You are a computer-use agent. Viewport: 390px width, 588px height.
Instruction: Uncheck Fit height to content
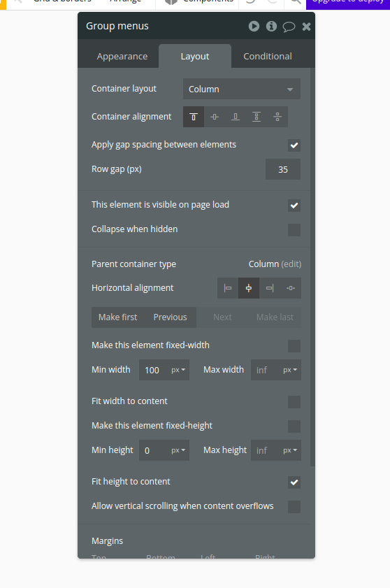click(x=294, y=482)
